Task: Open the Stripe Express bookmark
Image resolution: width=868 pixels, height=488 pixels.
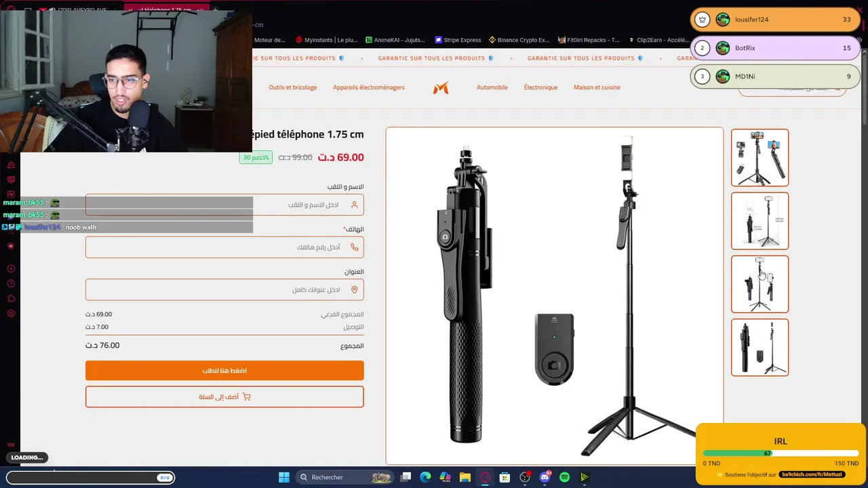Action: pyautogui.click(x=458, y=40)
